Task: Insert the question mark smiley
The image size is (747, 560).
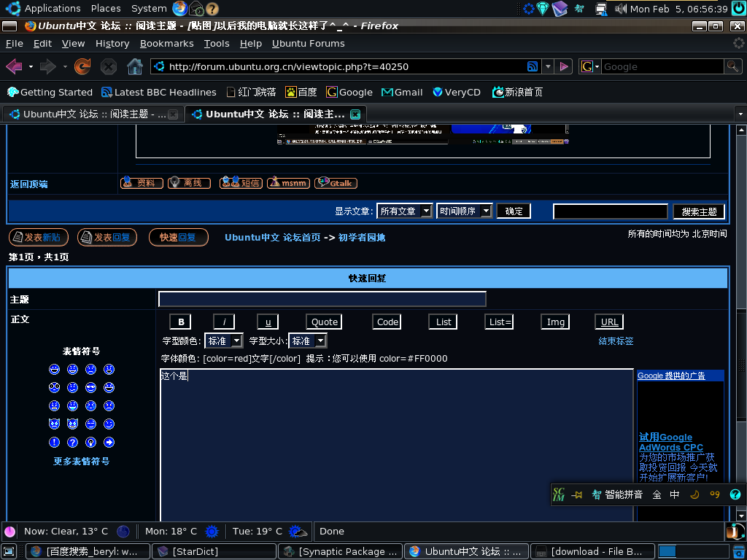Action: point(72,443)
